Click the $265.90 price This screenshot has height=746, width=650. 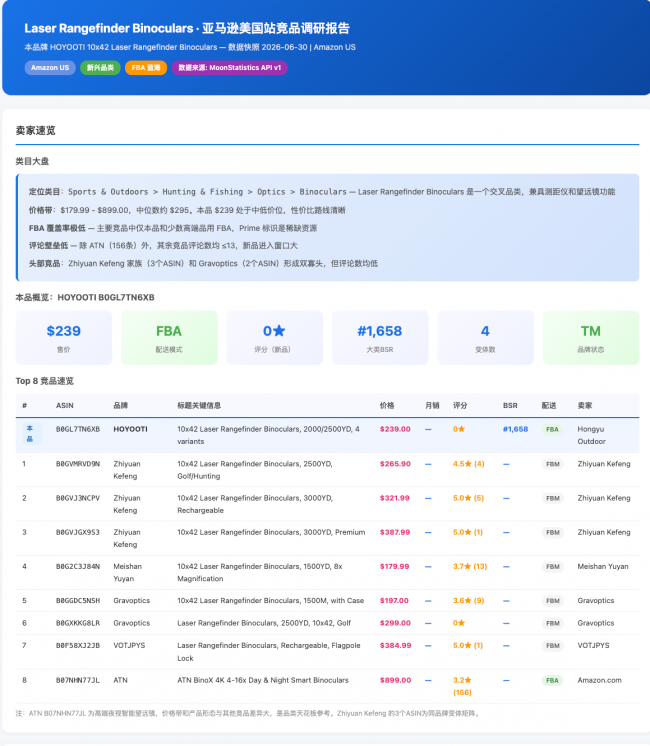point(395,464)
